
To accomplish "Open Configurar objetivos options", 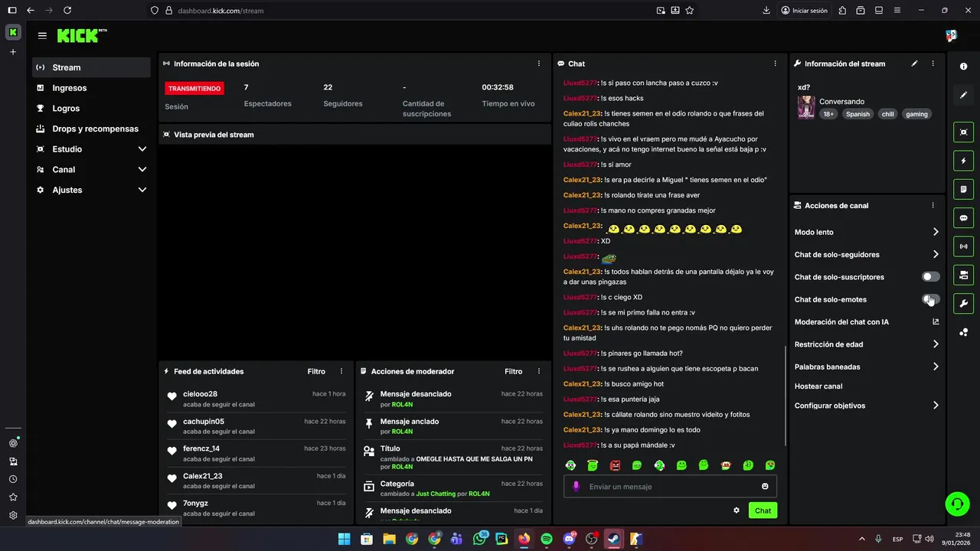I will click(x=867, y=406).
